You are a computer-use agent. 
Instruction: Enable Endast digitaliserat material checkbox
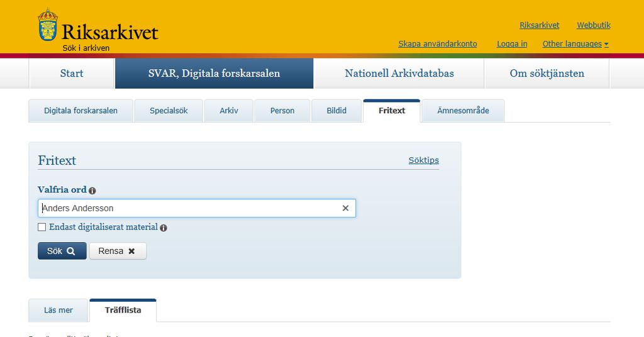[x=42, y=227]
